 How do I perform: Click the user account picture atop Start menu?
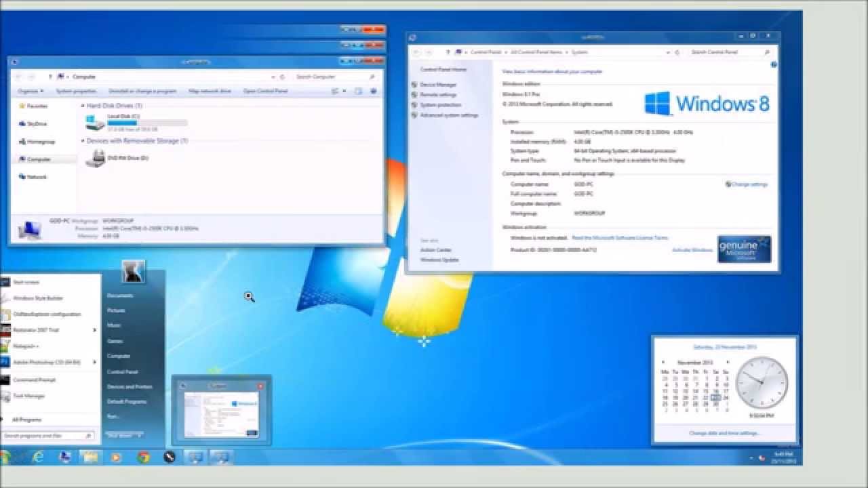click(134, 271)
